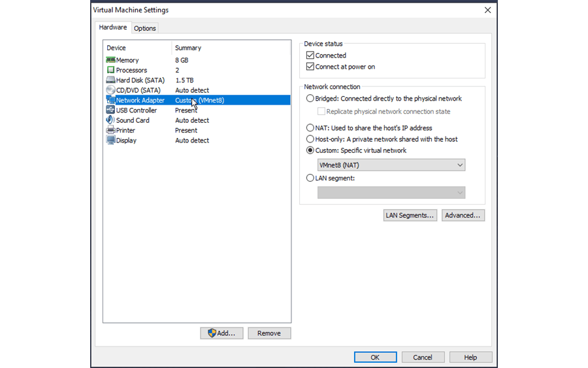Cancel the Virtual Machine Settings dialog

[423, 357]
